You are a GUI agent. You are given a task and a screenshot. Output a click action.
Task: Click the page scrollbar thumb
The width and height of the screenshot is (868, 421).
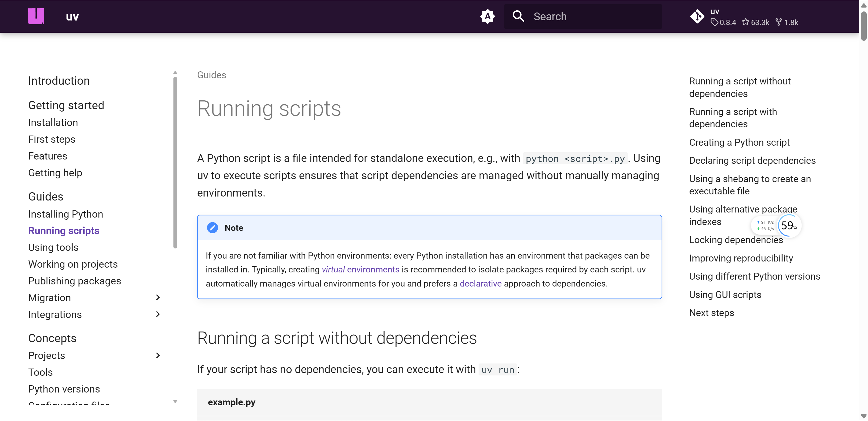click(864, 26)
